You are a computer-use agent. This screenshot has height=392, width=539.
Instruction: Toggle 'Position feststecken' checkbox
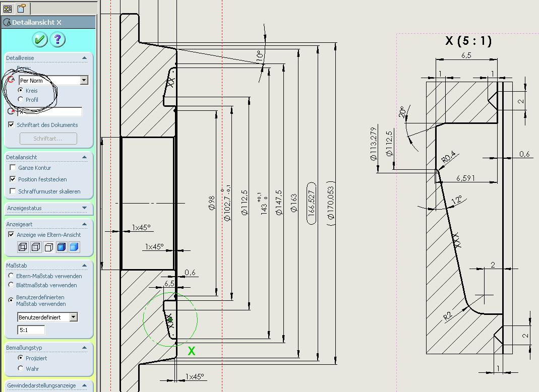coord(13,179)
